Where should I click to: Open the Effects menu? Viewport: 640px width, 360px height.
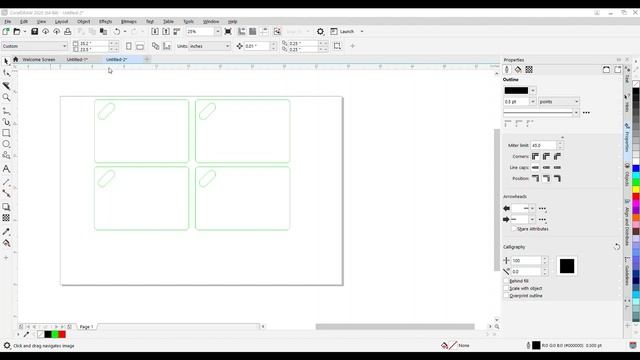click(105, 21)
